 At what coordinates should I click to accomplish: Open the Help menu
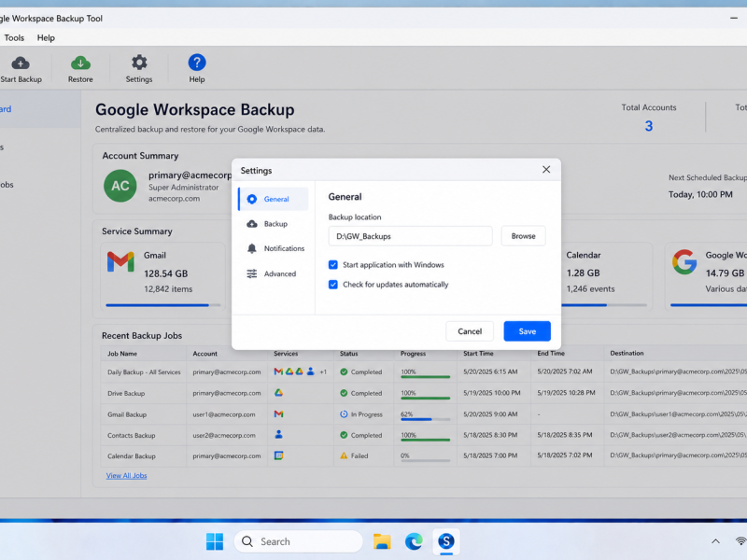(46, 37)
